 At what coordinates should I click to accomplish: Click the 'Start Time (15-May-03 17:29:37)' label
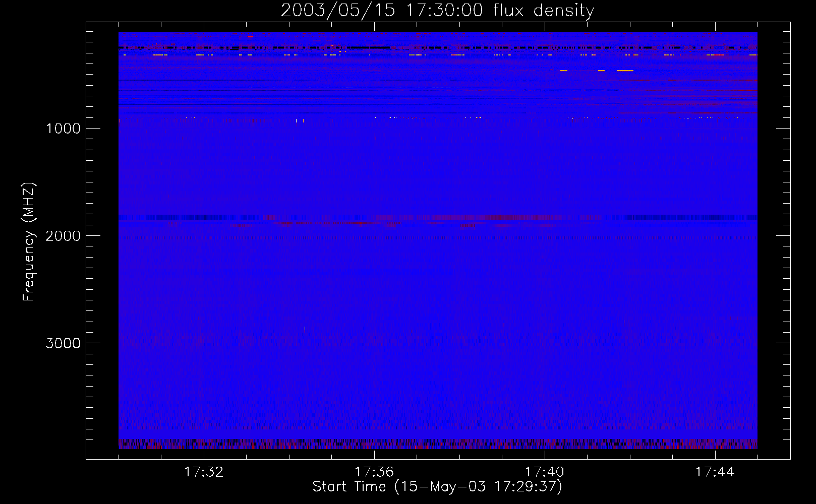click(x=437, y=487)
